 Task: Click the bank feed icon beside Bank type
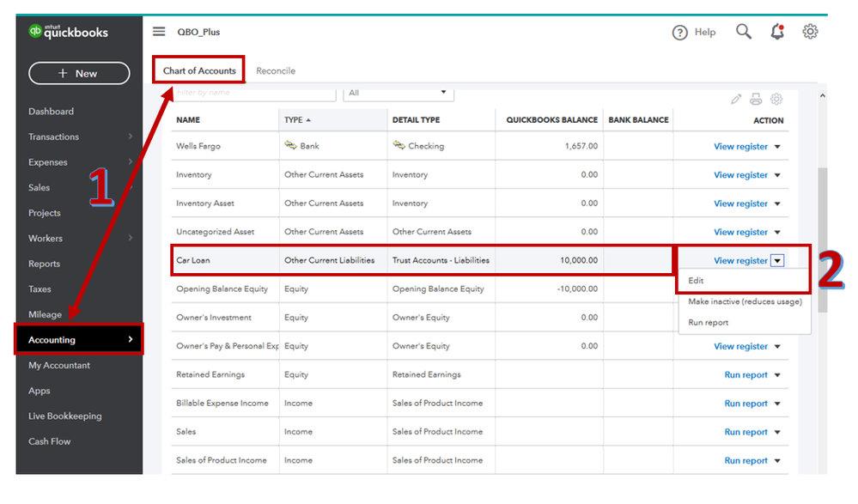coord(290,146)
